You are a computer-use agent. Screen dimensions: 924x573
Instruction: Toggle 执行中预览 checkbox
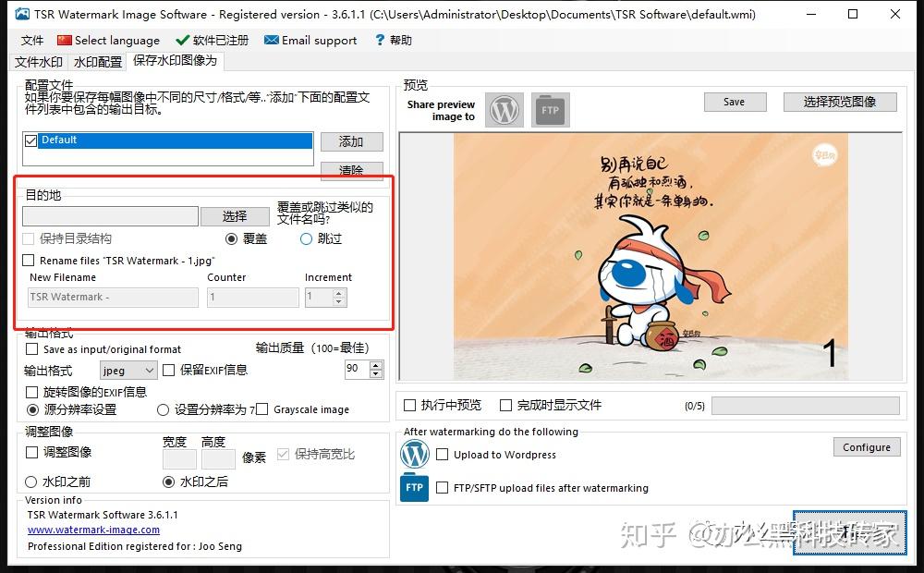[x=409, y=405]
